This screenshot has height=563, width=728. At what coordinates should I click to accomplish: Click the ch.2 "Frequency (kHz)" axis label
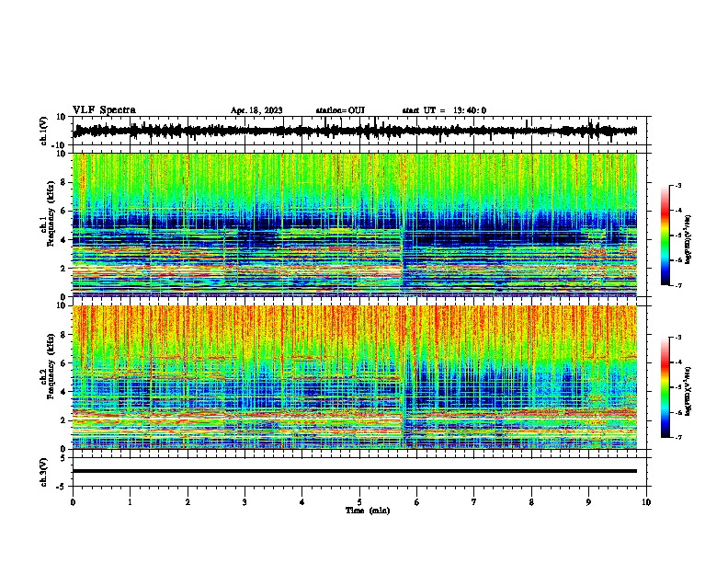[x=51, y=366]
